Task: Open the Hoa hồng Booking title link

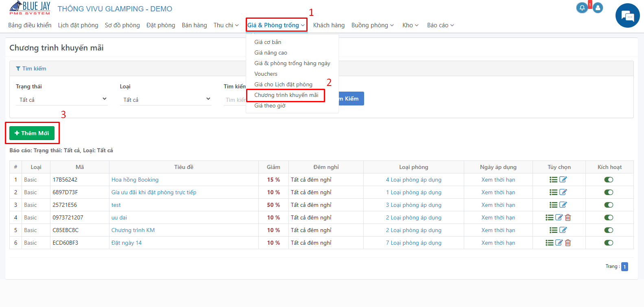Action: point(135,180)
